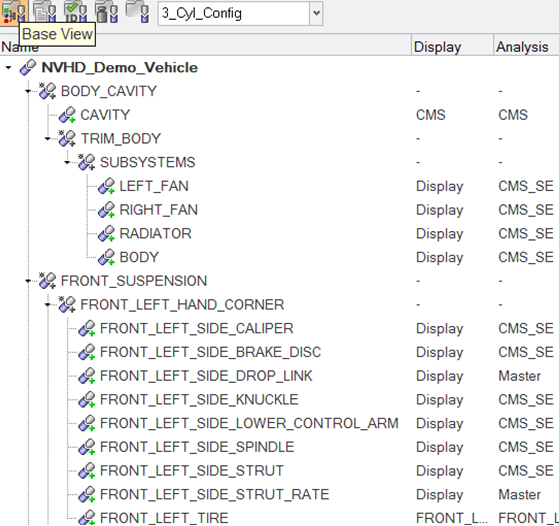
Task: Click the NVHD_Demo_Vehicle root module icon
Action: click(28, 67)
